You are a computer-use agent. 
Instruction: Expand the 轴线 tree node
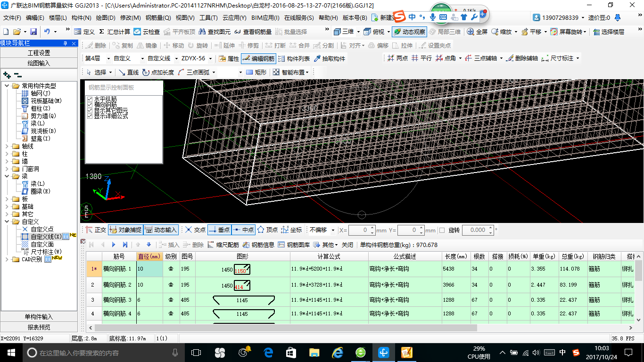pyautogui.click(x=7, y=146)
